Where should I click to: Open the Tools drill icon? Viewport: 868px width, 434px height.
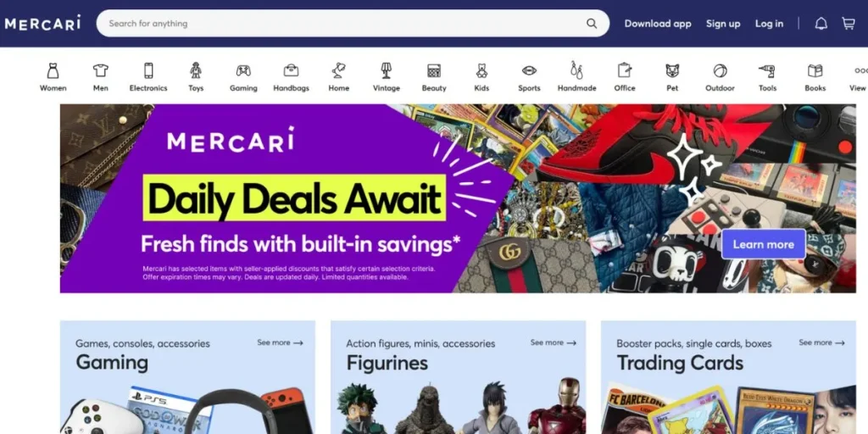click(767, 71)
